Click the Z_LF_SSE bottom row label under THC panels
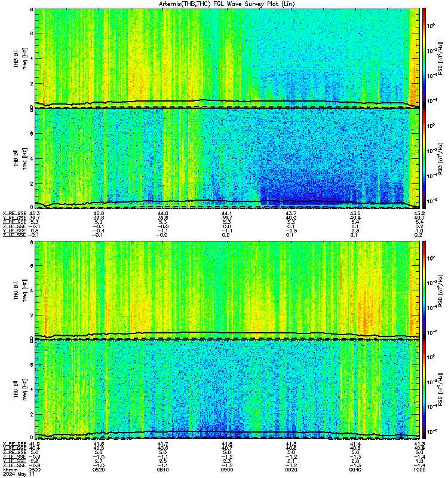Viewport: 448px width, 478px height. click(14, 465)
